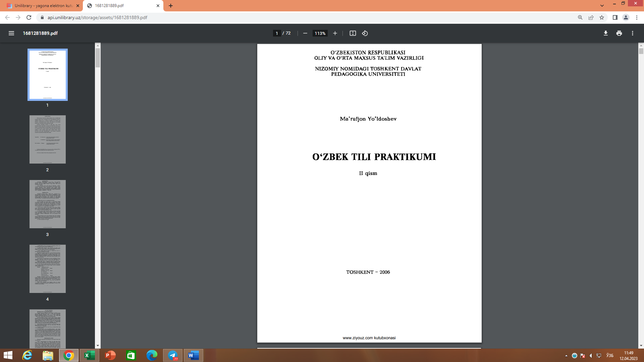The image size is (644, 362).
Task: Reload the current page
Action: click(x=29, y=17)
